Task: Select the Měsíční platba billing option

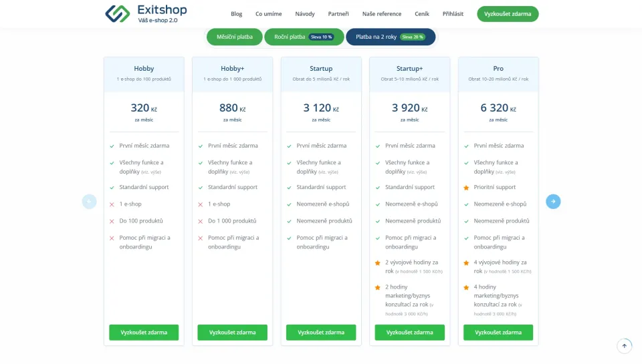Action: tap(234, 37)
